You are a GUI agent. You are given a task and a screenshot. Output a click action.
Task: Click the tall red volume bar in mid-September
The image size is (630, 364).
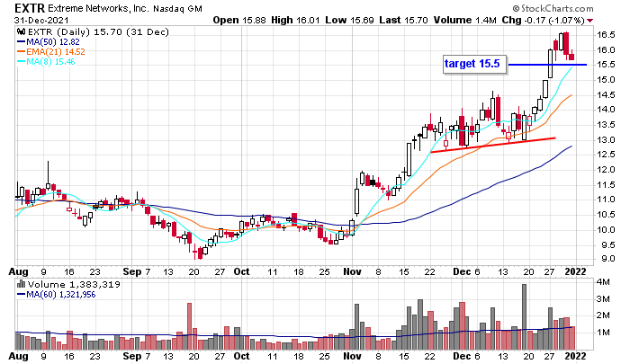[x=189, y=326]
